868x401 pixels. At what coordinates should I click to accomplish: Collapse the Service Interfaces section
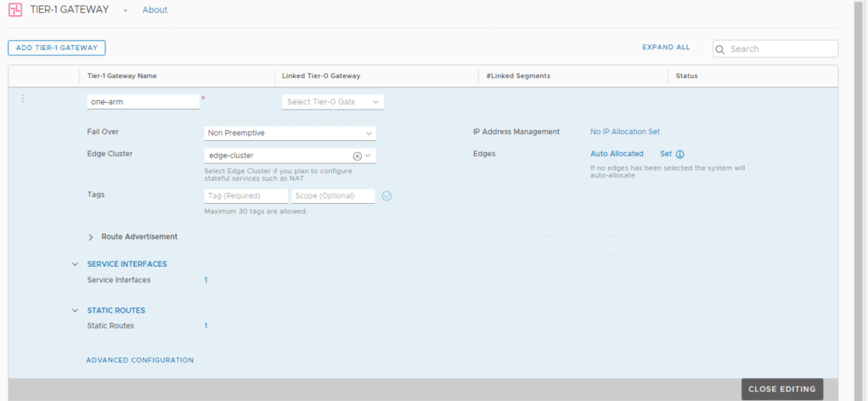tap(76, 264)
